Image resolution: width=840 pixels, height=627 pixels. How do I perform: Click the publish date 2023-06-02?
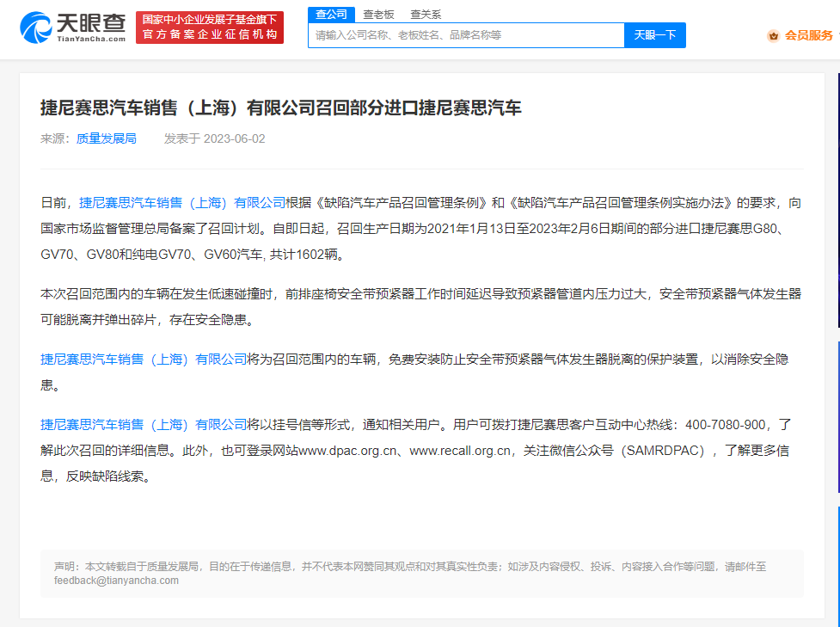[x=234, y=138]
